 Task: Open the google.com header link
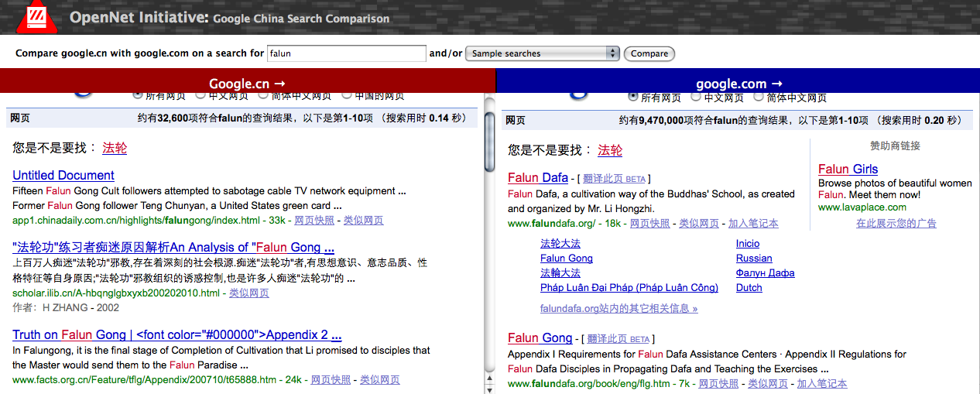(x=739, y=84)
